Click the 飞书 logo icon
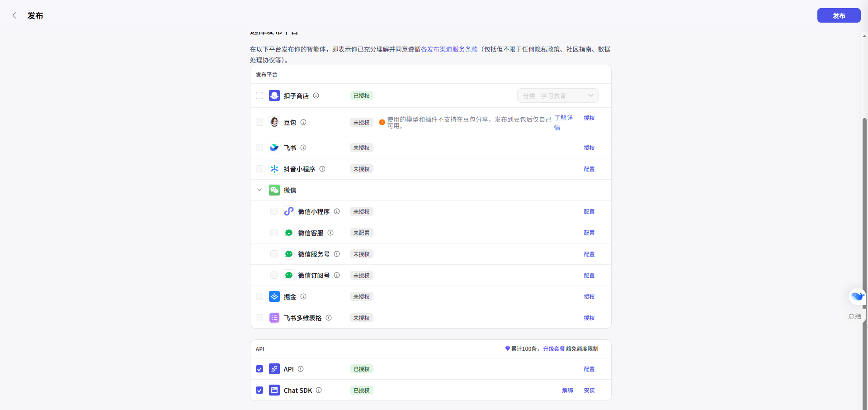Image resolution: width=868 pixels, height=410 pixels. pyautogui.click(x=274, y=148)
